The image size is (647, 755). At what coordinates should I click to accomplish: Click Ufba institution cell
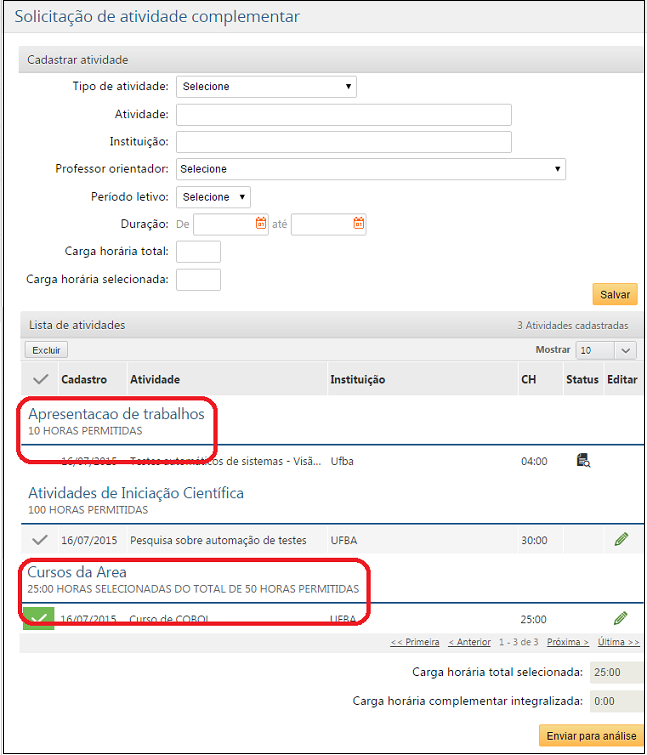pos(342,461)
